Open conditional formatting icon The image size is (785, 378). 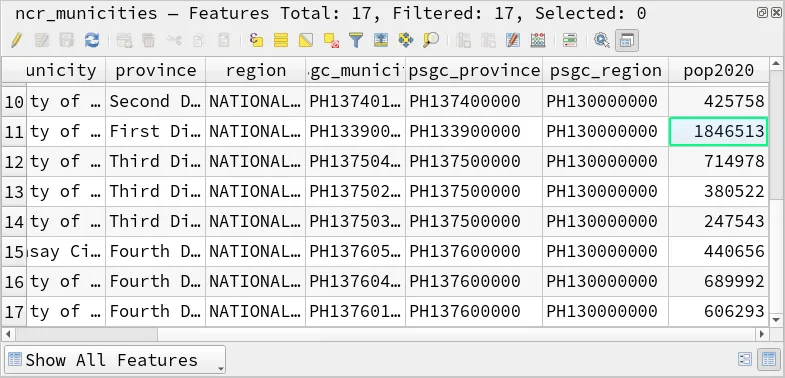click(x=570, y=41)
